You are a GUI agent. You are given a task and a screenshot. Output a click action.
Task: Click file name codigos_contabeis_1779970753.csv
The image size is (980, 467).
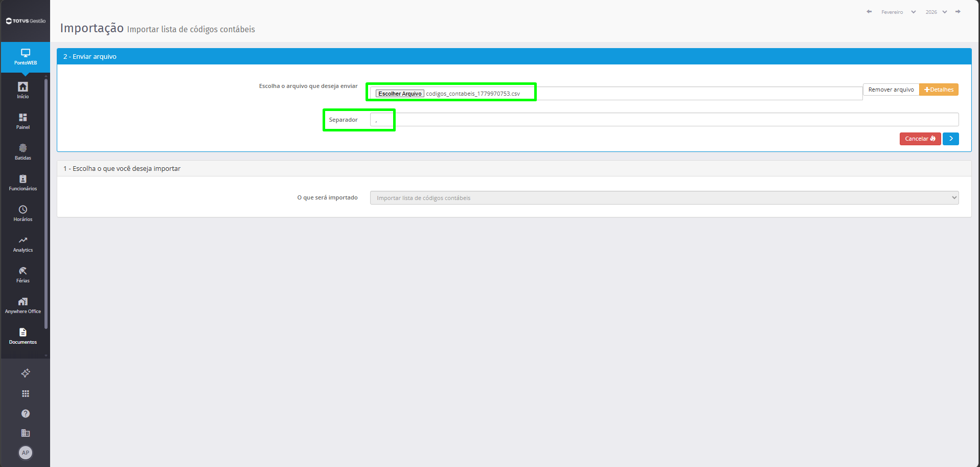click(473, 94)
